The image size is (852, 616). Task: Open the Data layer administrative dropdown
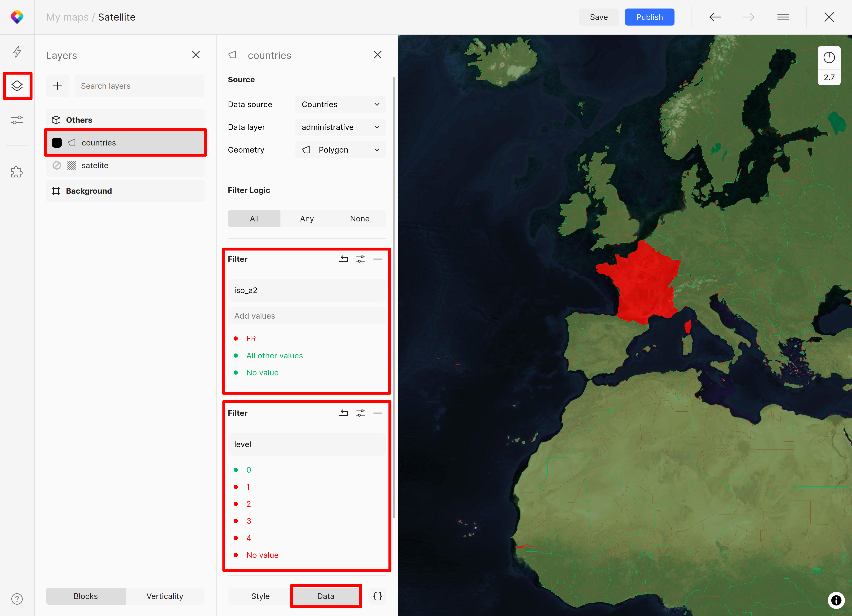coord(340,127)
